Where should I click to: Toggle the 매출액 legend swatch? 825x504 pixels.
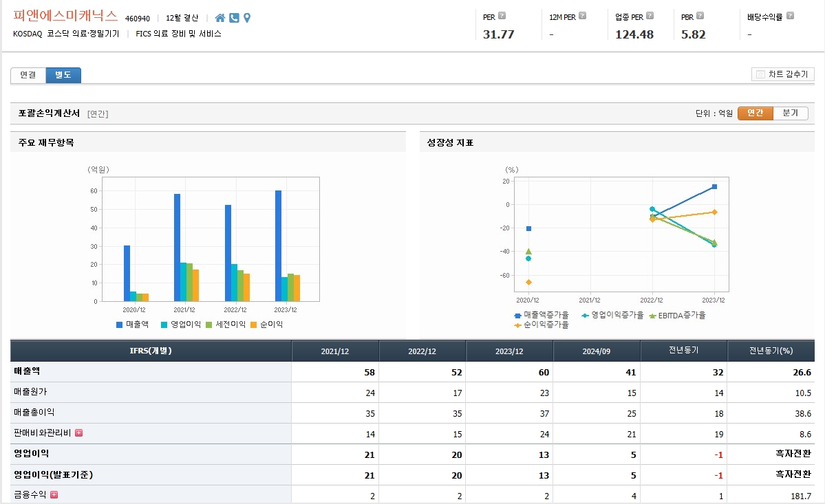[x=120, y=325]
